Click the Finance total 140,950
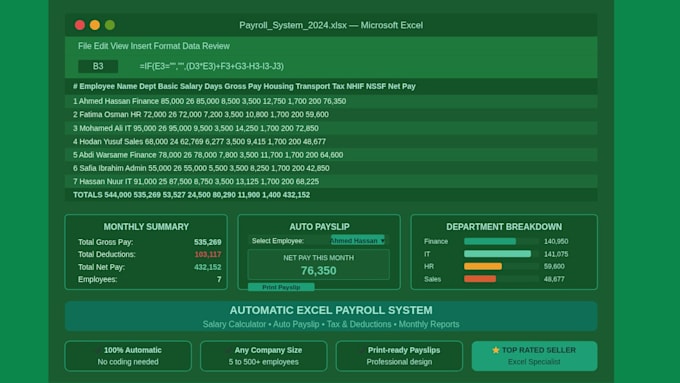680x383 pixels. click(556, 241)
